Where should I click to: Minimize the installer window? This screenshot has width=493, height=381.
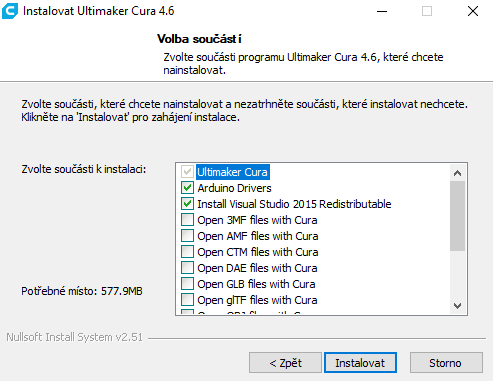382,11
